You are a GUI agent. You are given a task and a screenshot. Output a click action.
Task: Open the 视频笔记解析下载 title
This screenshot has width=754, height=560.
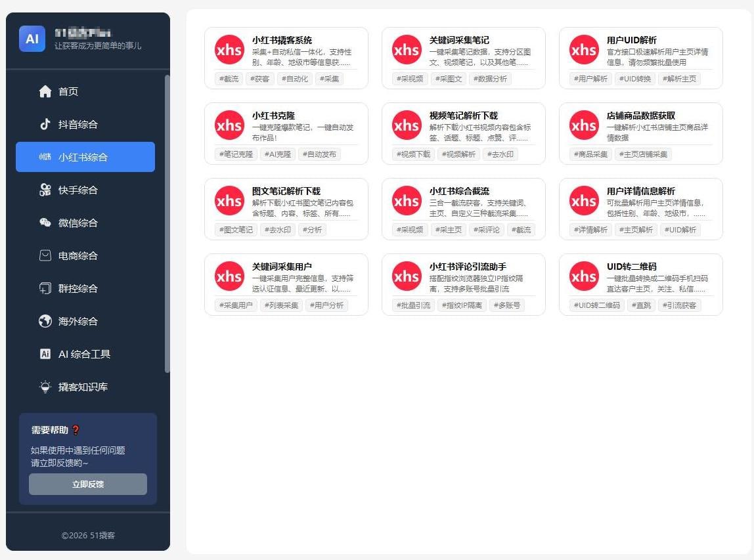click(464, 116)
